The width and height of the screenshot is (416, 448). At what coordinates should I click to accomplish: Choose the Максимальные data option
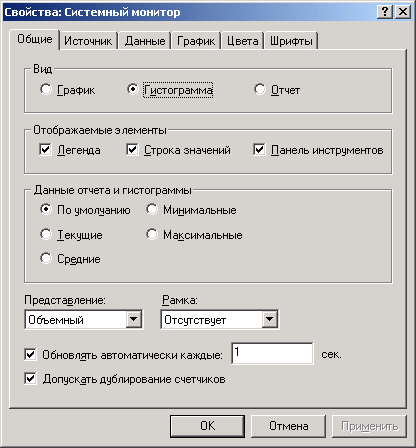[x=152, y=234]
